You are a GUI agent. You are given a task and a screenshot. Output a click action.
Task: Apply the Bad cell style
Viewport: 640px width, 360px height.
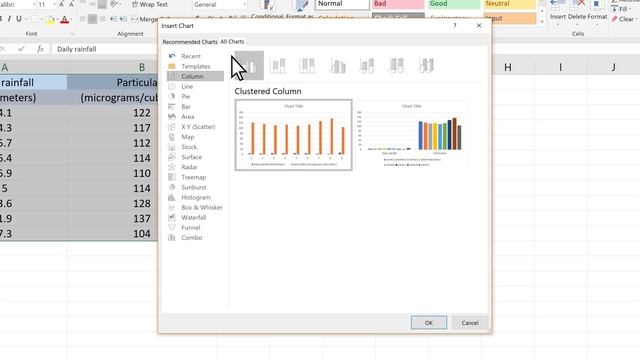pyautogui.click(x=398, y=4)
